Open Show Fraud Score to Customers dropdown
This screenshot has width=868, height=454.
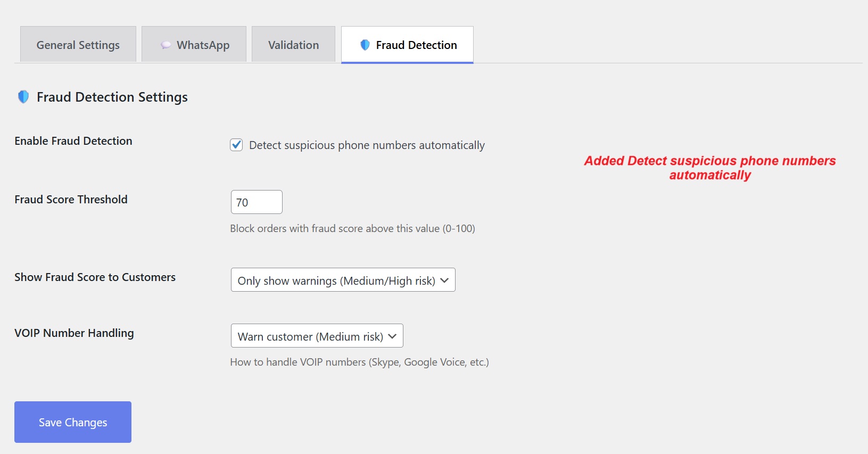tap(343, 280)
